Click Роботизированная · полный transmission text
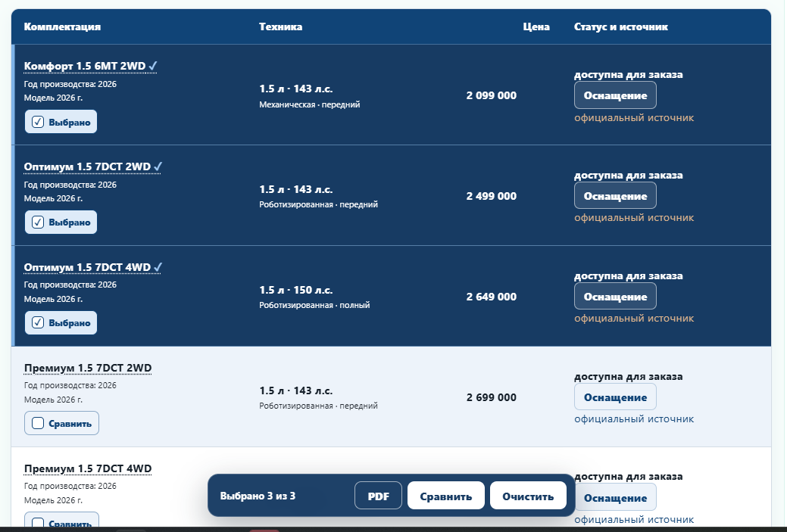 tap(314, 305)
